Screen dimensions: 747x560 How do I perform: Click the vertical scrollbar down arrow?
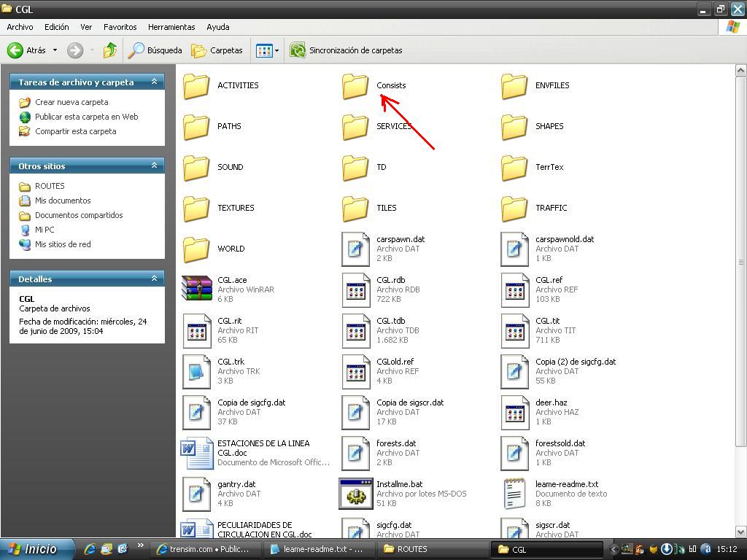click(740, 532)
